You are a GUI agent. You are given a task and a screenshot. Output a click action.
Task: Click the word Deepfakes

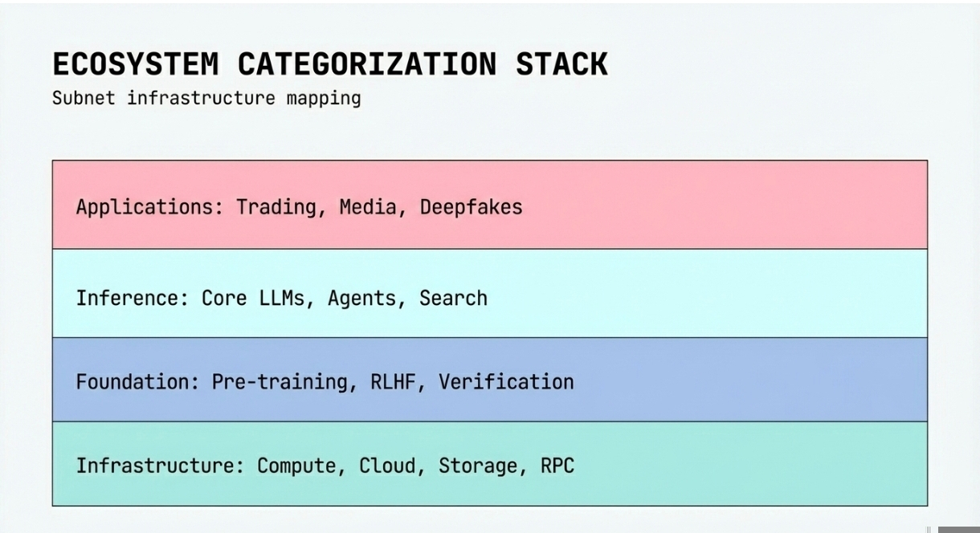471,207
